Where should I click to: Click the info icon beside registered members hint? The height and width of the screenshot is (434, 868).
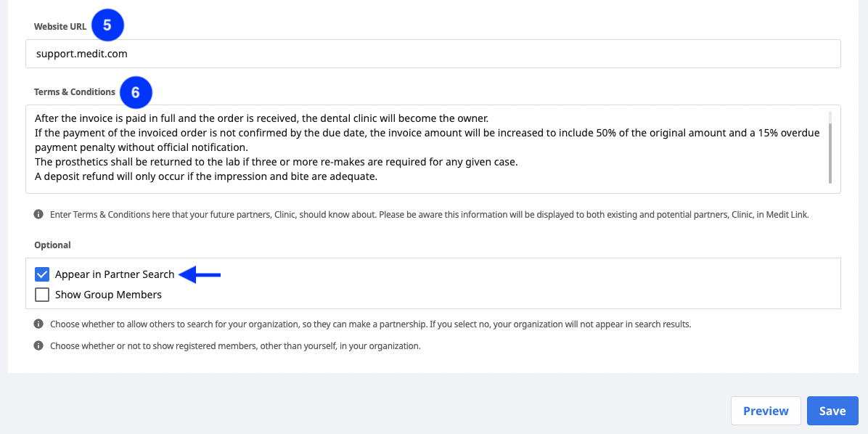click(x=38, y=346)
